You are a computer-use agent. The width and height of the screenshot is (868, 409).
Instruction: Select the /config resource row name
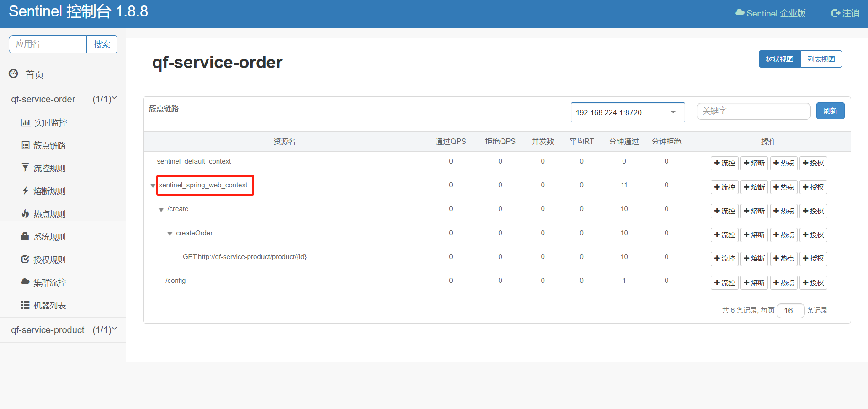[x=176, y=281]
